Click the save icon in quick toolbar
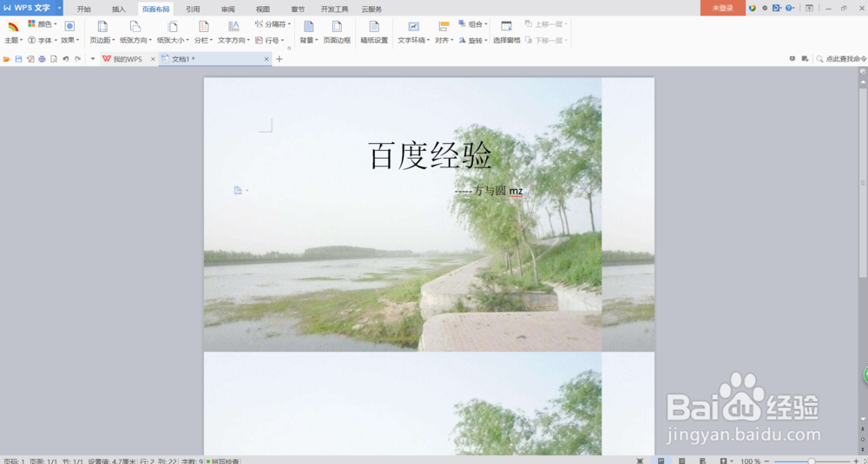This screenshot has width=868, height=464. pos(18,59)
